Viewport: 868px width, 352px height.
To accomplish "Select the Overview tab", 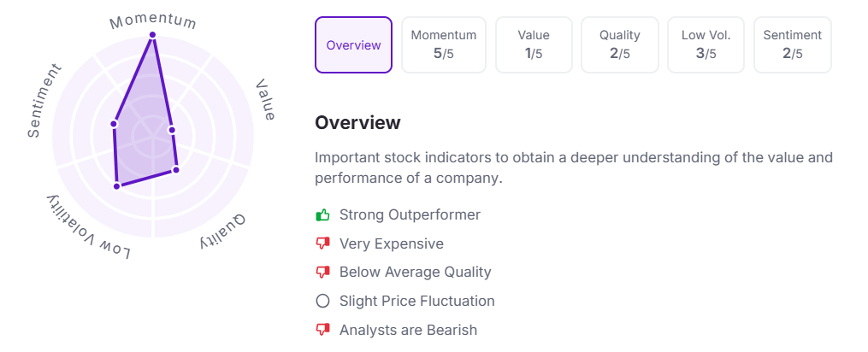I will tap(354, 44).
